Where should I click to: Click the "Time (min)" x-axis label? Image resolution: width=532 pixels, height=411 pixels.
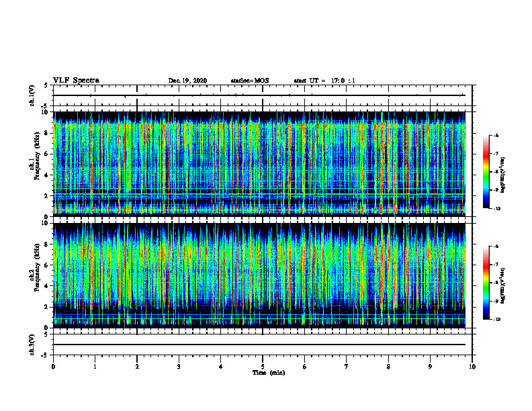coord(269,373)
